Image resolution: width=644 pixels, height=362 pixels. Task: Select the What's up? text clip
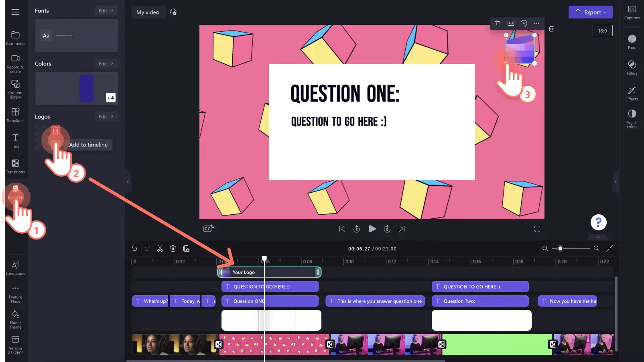(x=150, y=301)
